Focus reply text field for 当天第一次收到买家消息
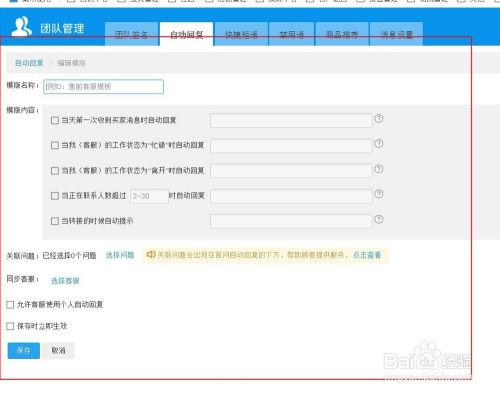This screenshot has width=500, height=394. [291, 120]
